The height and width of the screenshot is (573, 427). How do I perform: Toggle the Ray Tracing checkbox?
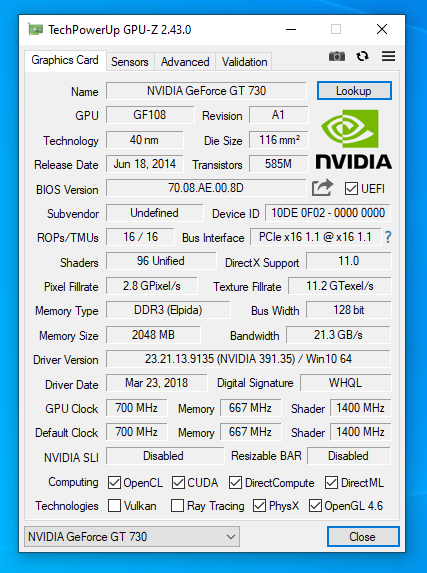click(177, 506)
